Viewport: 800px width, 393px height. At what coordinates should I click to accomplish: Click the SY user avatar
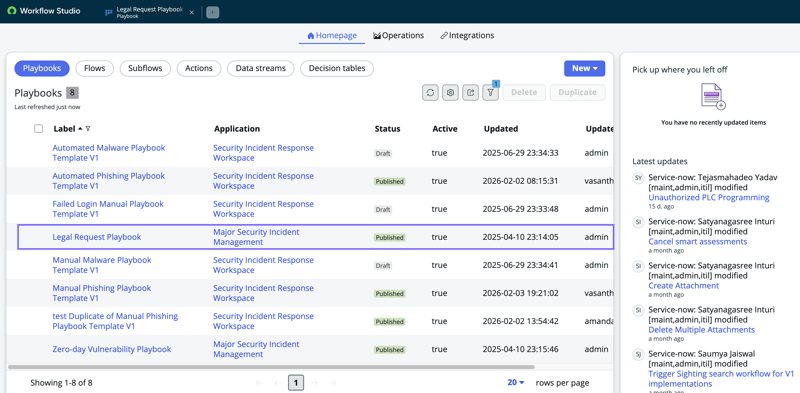coord(638,178)
